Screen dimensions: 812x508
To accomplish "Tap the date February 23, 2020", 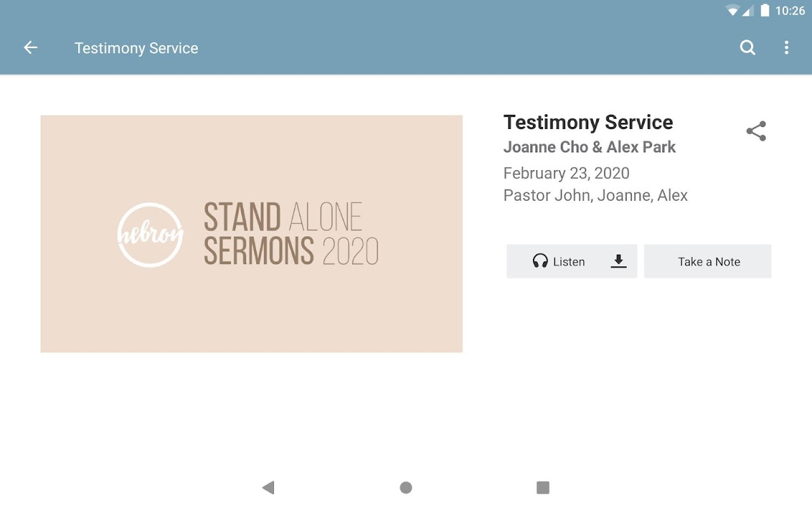I will (x=566, y=173).
